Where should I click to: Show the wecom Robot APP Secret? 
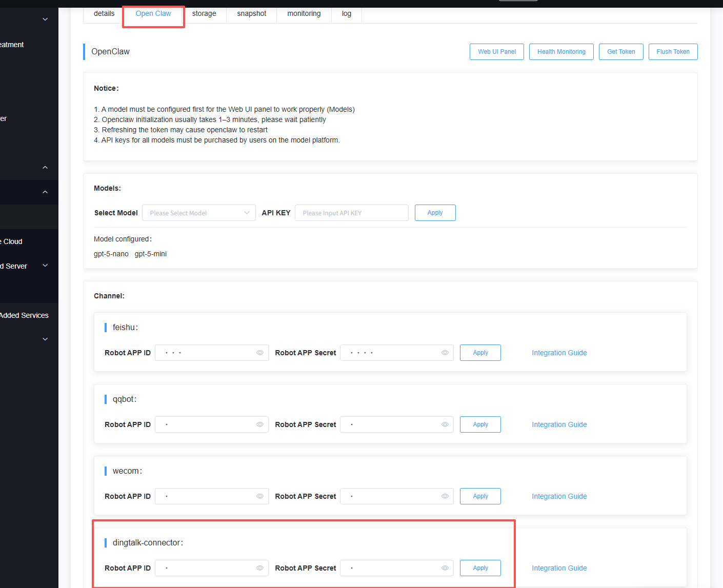(x=445, y=496)
